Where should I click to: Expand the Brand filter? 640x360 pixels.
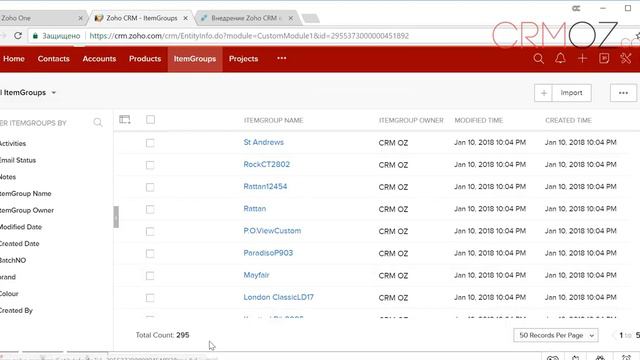click(8, 277)
